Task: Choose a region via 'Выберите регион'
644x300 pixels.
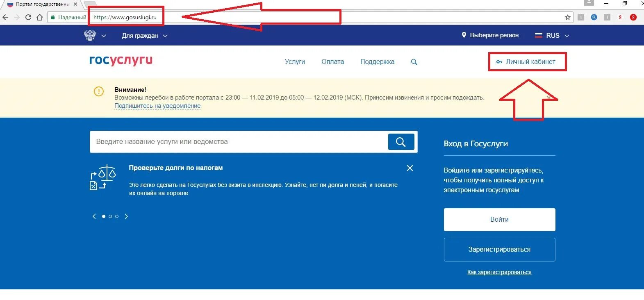Action: point(494,35)
